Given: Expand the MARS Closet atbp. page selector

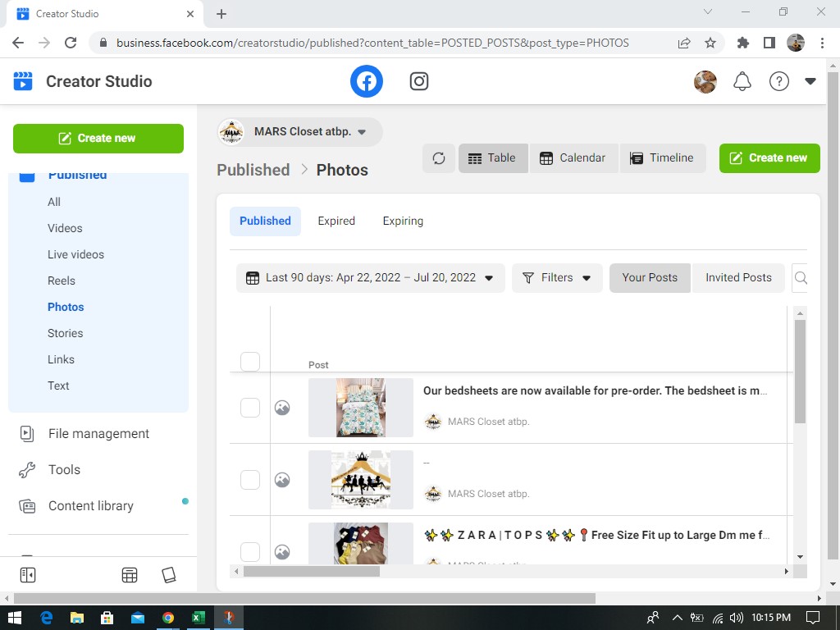Looking at the screenshot, I should (300, 132).
